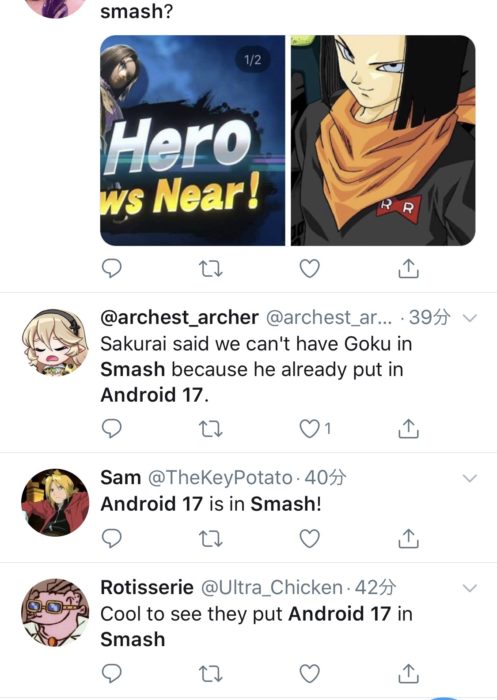The width and height of the screenshot is (497, 700).
Task: Open the @Ultra_Chicken profile handle
Action: pos(272,588)
